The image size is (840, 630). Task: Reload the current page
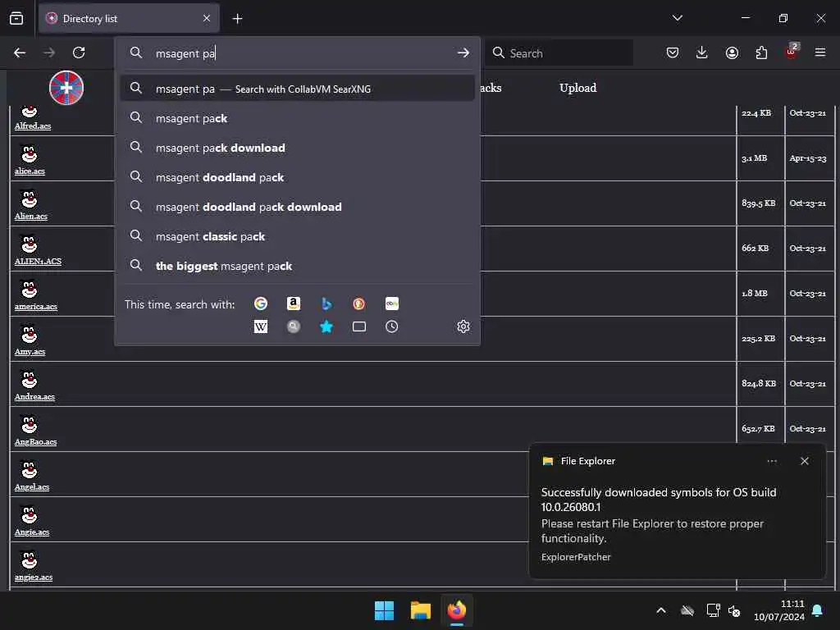[79, 52]
